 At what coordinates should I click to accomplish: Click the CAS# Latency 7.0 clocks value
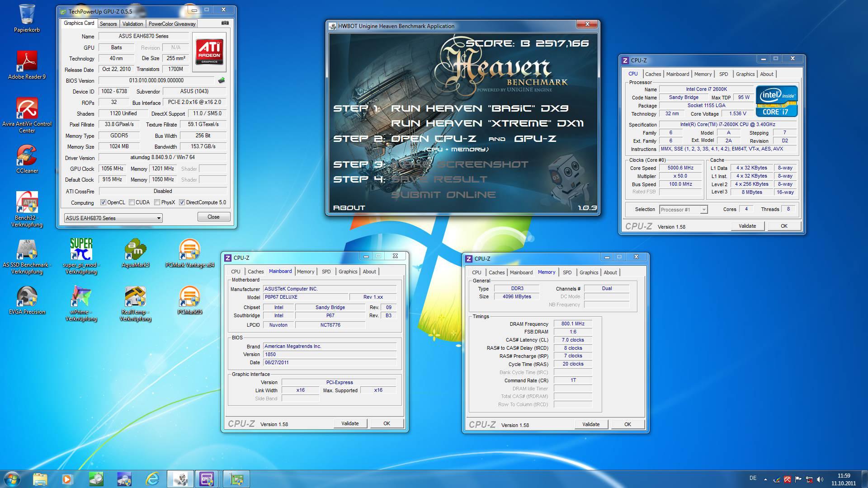click(573, 340)
